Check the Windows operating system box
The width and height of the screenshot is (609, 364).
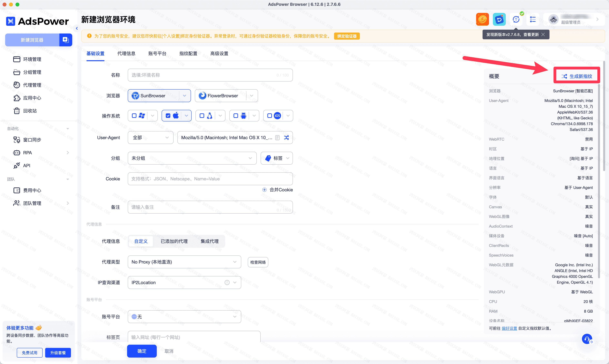click(x=134, y=115)
